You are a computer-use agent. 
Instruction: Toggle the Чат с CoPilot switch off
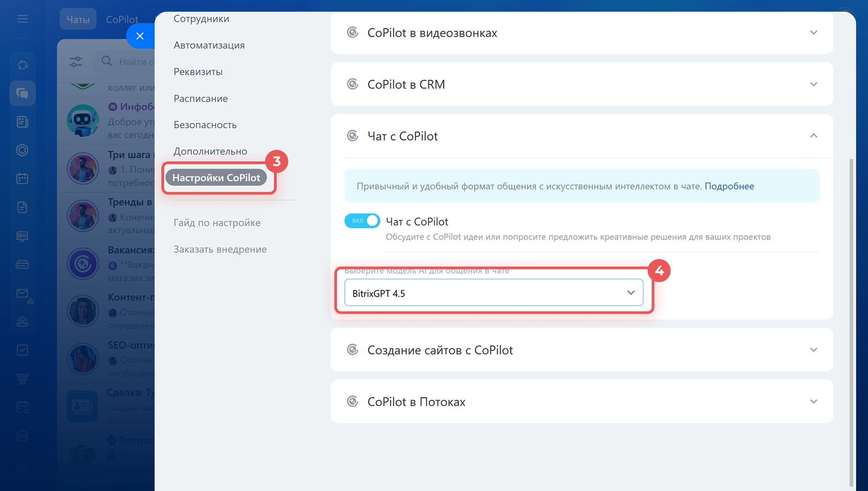[362, 221]
